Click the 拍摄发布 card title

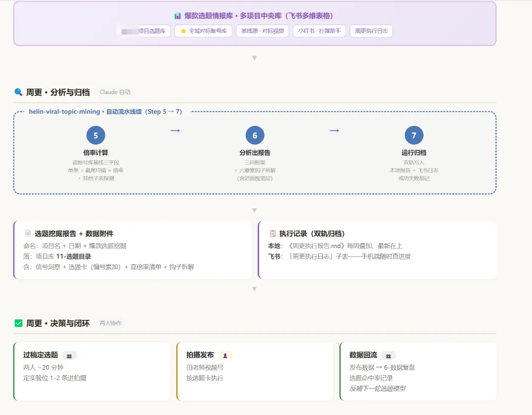(200, 355)
